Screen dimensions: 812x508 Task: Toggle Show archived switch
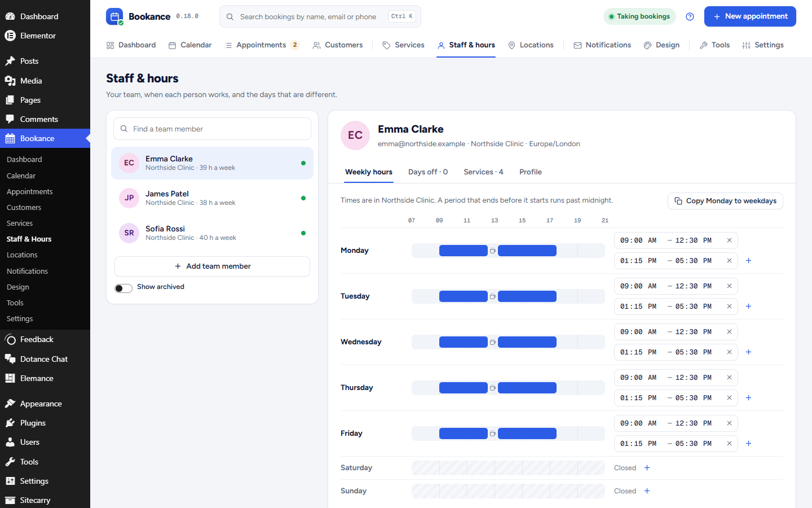(x=123, y=288)
